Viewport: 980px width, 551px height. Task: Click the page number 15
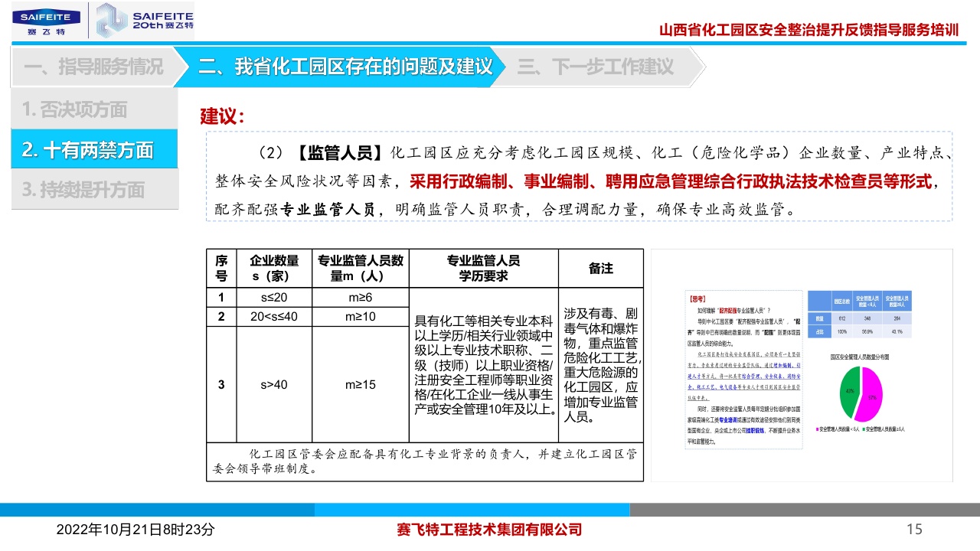pos(913,529)
